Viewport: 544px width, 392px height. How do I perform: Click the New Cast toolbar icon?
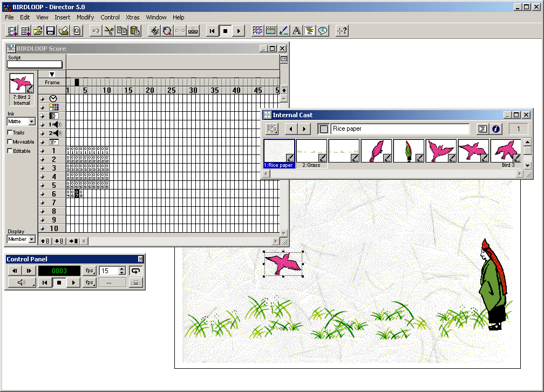(x=25, y=31)
